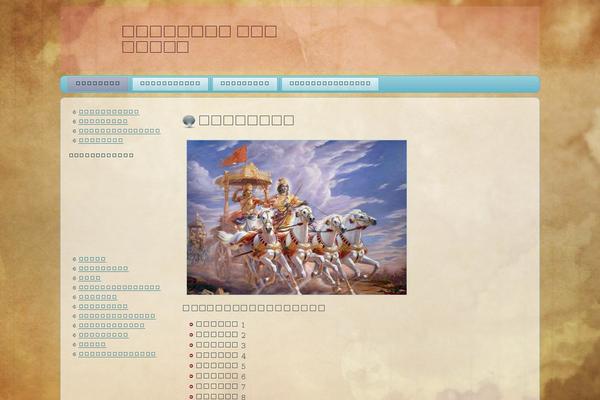Open the last link in the lower sidebar list
Screen dimensions: 600x400
tap(117, 354)
